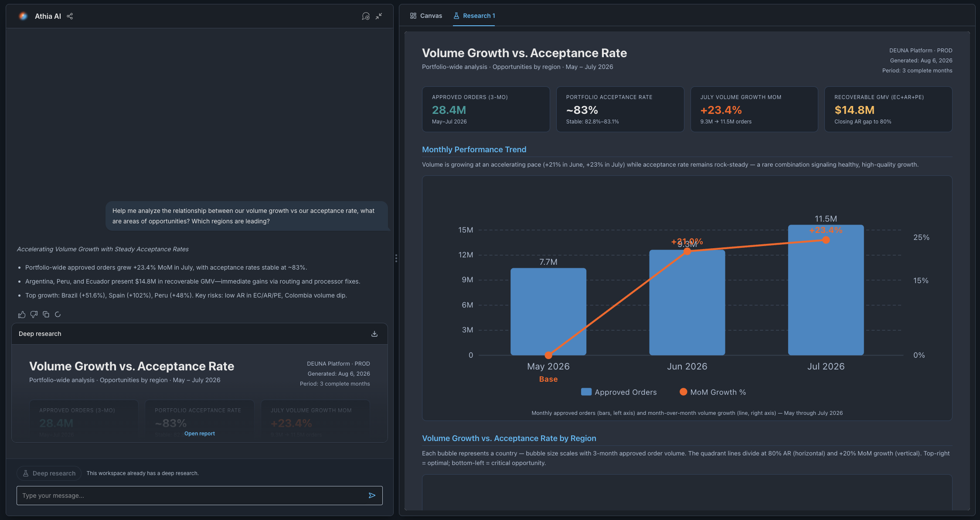The width and height of the screenshot is (980, 520).
Task: Toggle MoM Growth % legend series
Action: click(x=713, y=392)
